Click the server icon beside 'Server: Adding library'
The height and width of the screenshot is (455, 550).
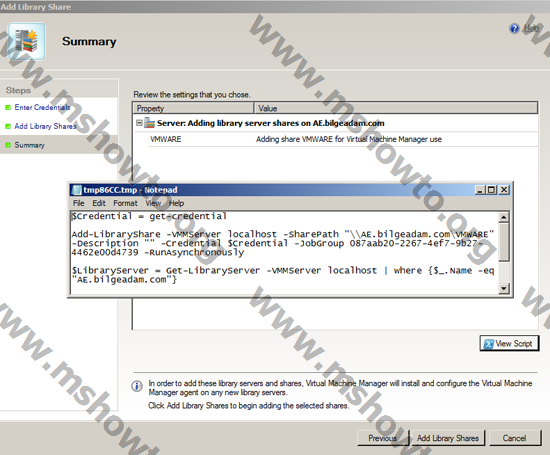tap(149, 123)
